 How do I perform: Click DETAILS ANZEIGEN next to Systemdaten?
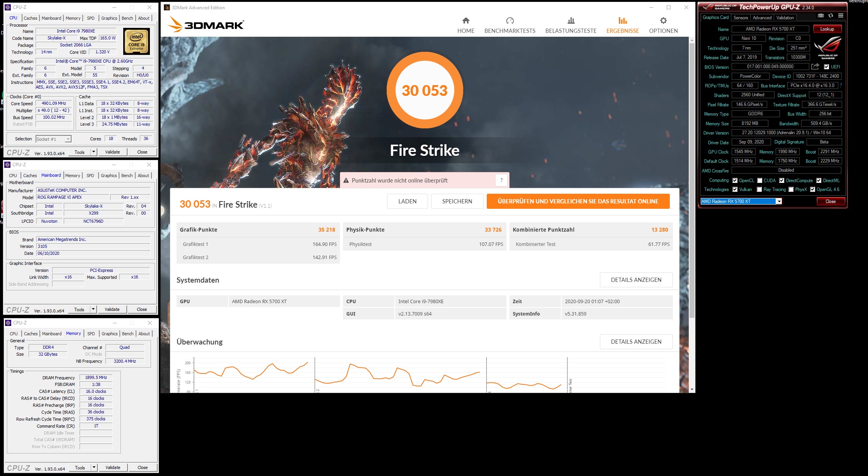(636, 280)
